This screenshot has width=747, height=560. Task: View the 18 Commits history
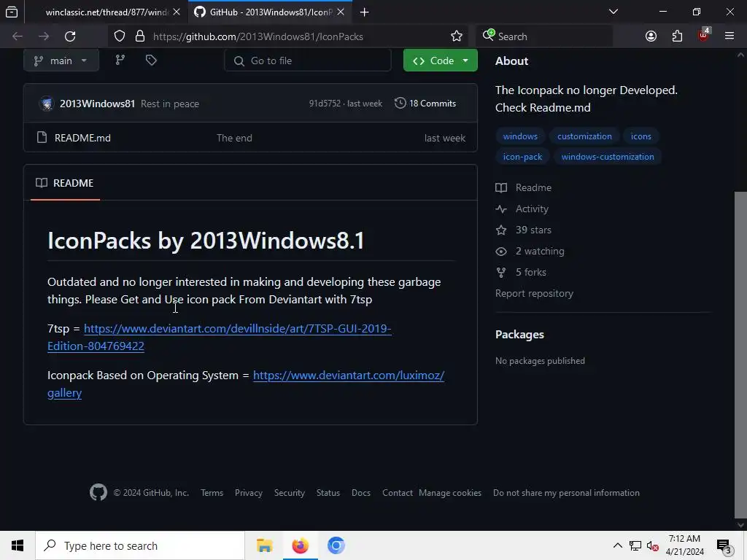[x=425, y=104]
